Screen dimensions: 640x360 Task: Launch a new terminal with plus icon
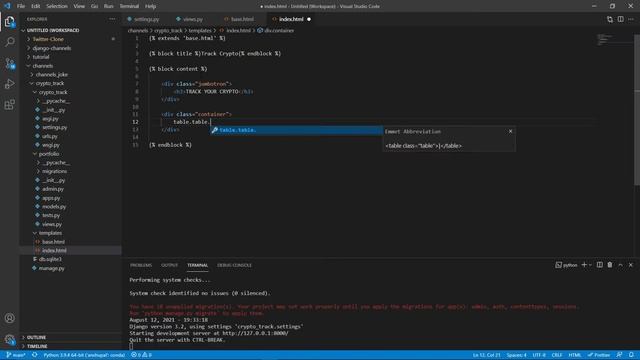click(584, 265)
